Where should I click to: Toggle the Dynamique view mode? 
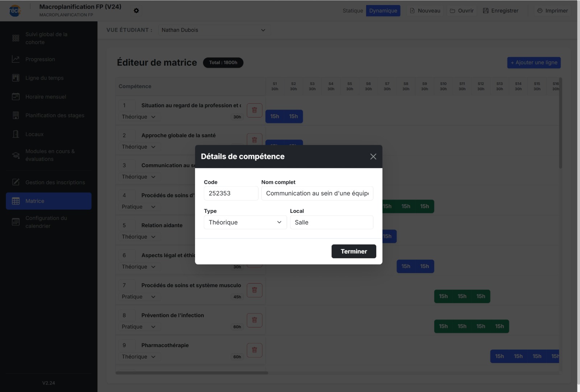[x=383, y=11]
